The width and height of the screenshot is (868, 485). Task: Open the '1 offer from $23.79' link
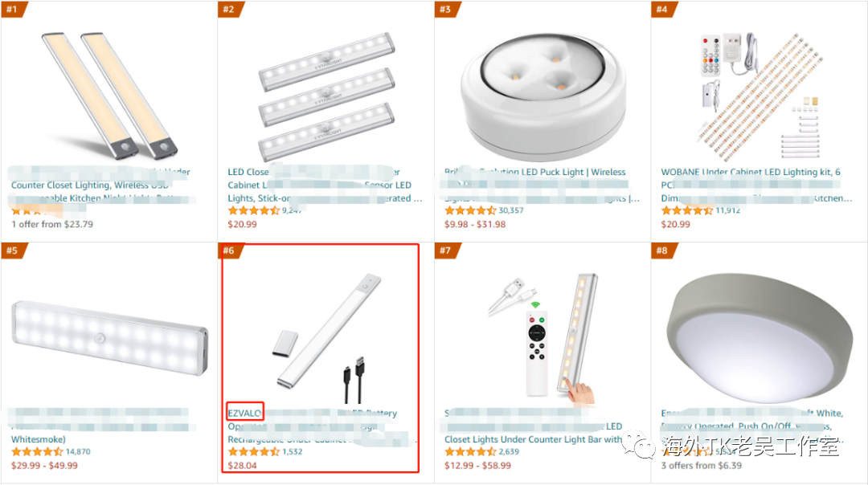coord(52,224)
